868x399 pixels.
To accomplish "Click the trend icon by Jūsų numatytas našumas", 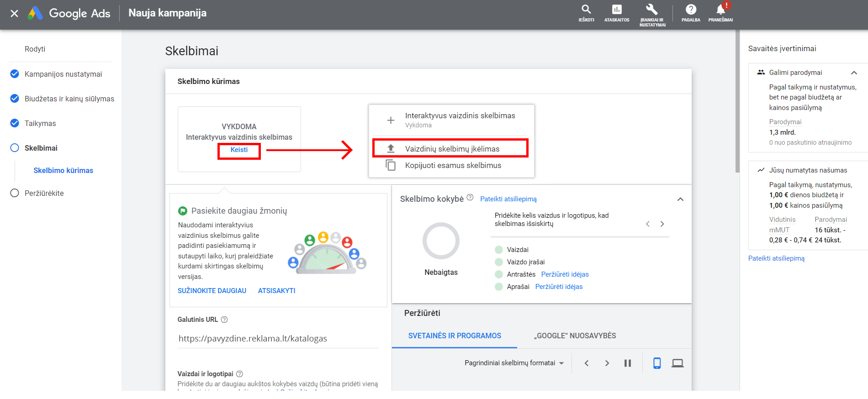I will pyautogui.click(x=761, y=170).
